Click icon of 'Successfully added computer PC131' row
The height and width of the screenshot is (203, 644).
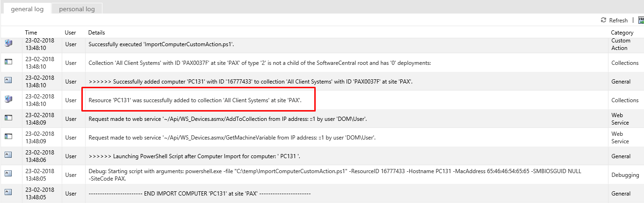click(x=8, y=80)
